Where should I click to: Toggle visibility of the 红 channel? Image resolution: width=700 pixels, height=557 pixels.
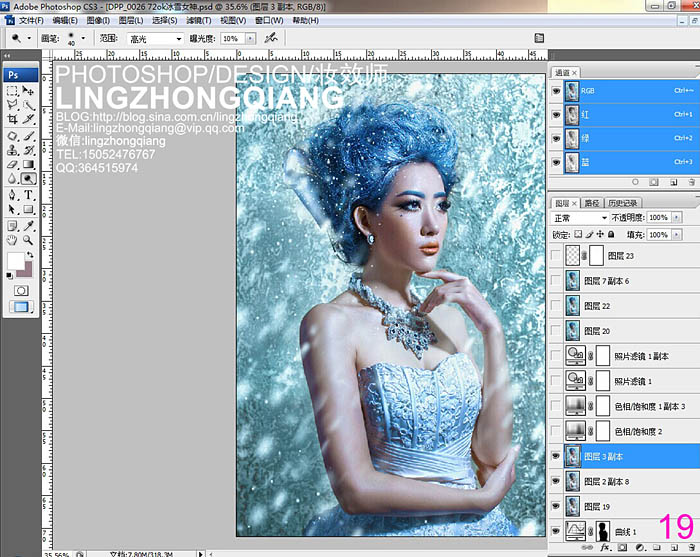pos(556,115)
